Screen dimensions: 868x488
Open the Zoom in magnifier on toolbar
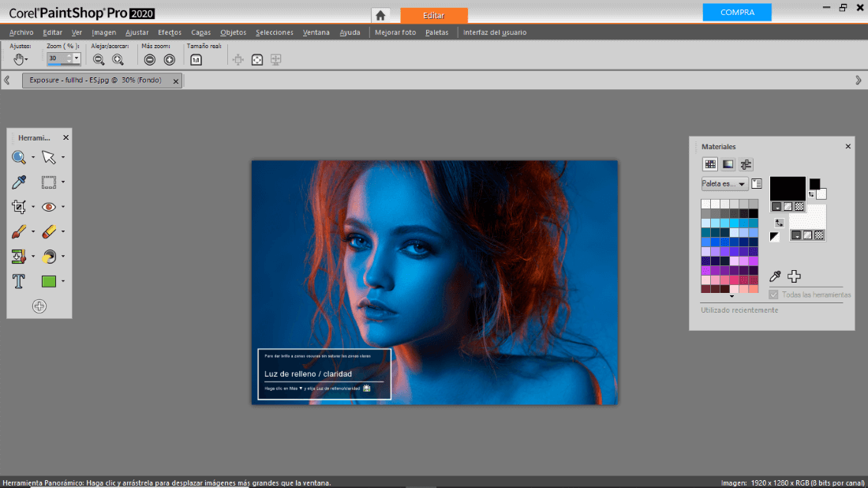[x=117, y=58]
